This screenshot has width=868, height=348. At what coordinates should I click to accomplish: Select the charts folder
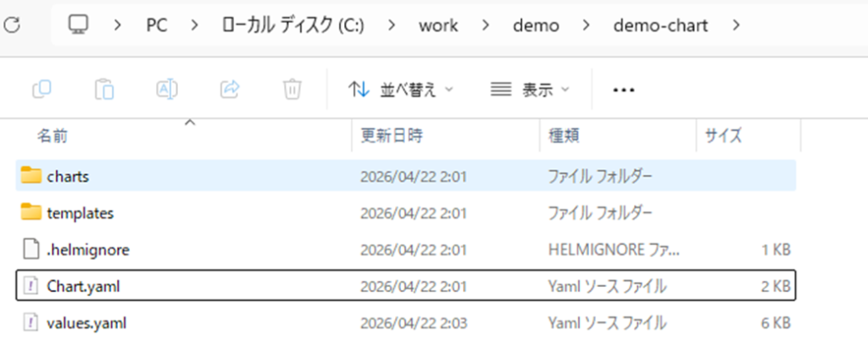point(68,177)
